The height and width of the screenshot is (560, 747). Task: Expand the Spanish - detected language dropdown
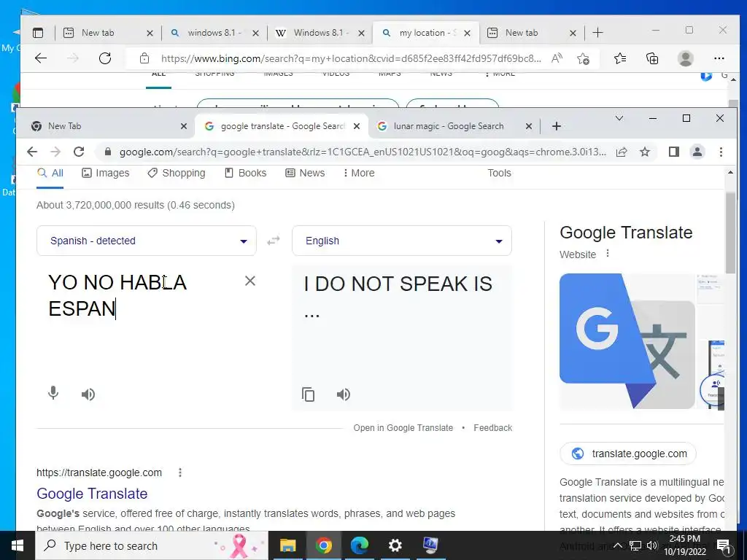click(146, 241)
